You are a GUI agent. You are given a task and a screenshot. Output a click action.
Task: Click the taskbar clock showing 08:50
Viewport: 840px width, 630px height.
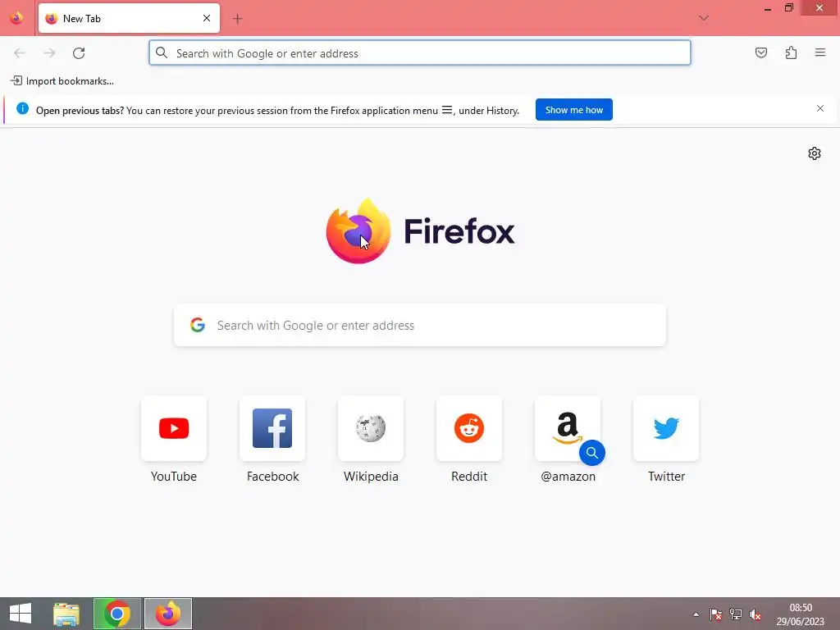tap(801, 614)
